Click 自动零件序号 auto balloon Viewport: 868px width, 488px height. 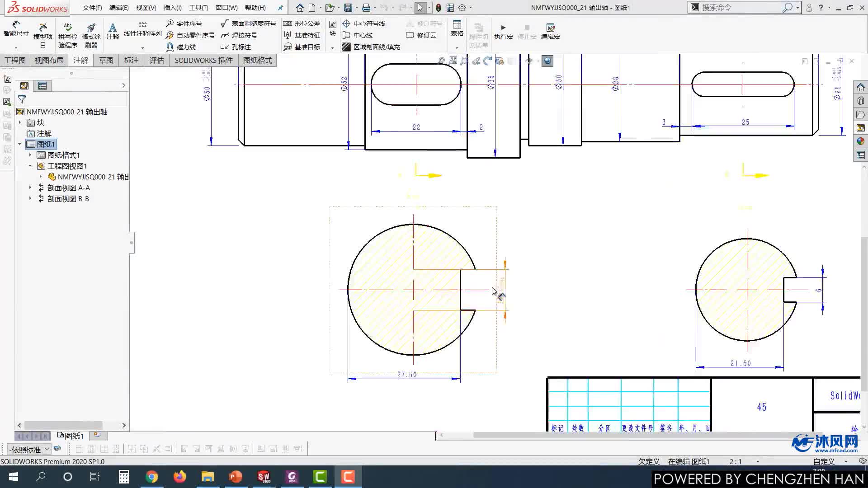[x=190, y=35]
